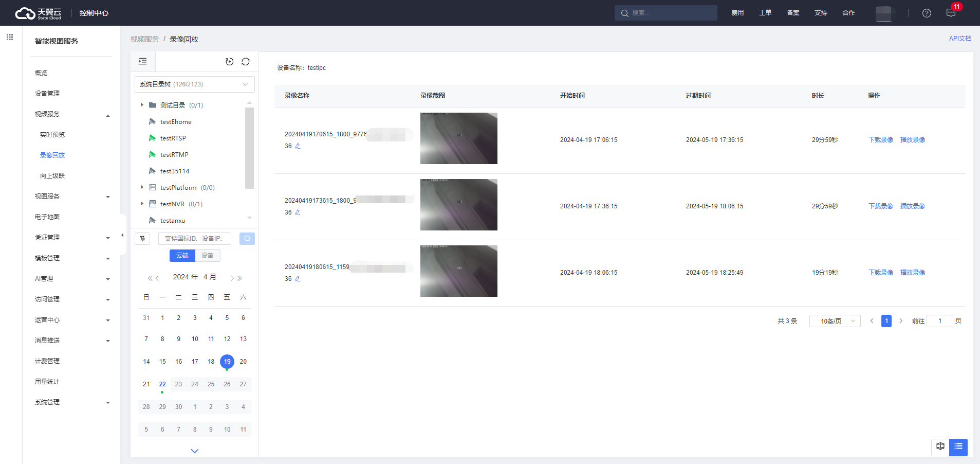This screenshot has width=980, height=464.
Task: Edit name of 20240419170615 recording
Action: [298, 146]
